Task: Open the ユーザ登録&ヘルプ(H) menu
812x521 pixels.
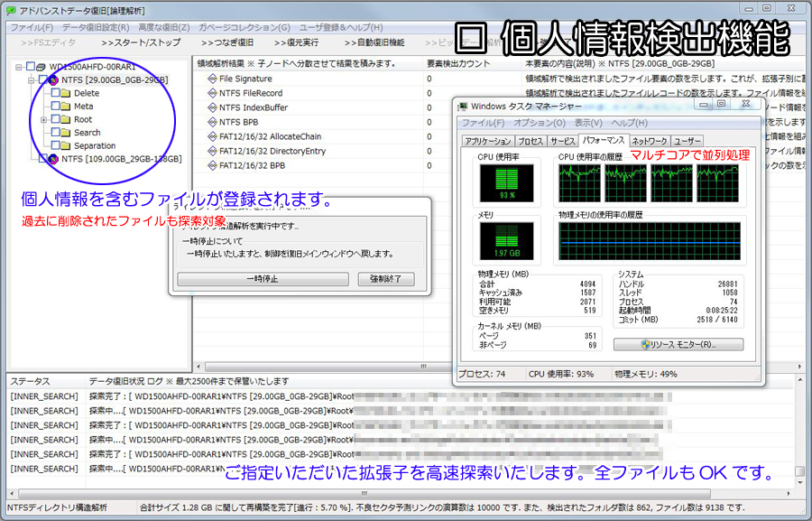Action: (341, 27)
